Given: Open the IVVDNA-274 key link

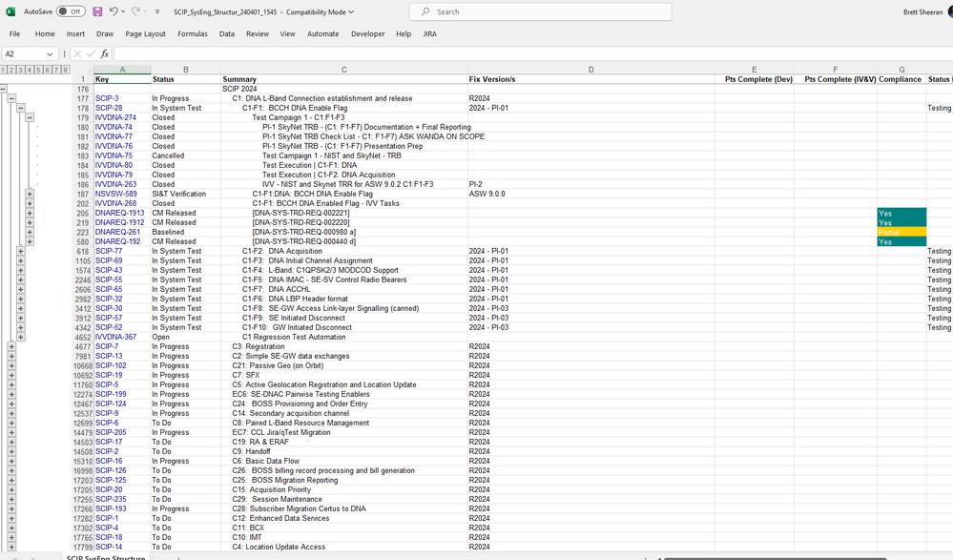Looking at the screenshot, I should click(115, 117).
